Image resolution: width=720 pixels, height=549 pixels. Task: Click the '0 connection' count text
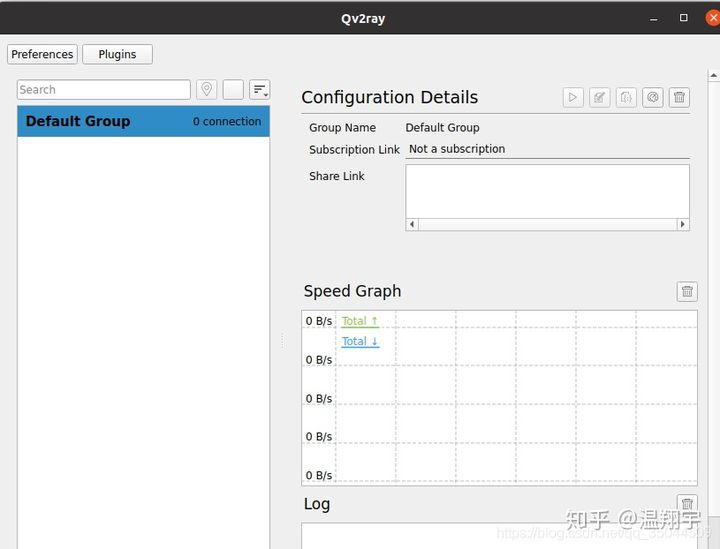[227, 122]
